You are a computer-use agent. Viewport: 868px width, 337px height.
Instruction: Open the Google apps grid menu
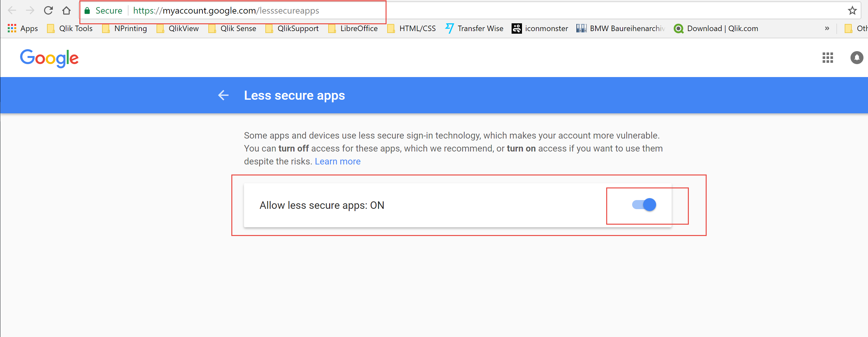(x=827, y=58)
